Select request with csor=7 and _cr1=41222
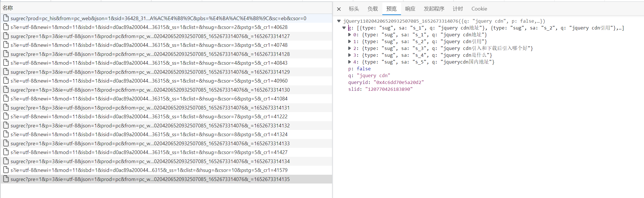This screenshot has width=644, height=198. [x=166, y=117]
